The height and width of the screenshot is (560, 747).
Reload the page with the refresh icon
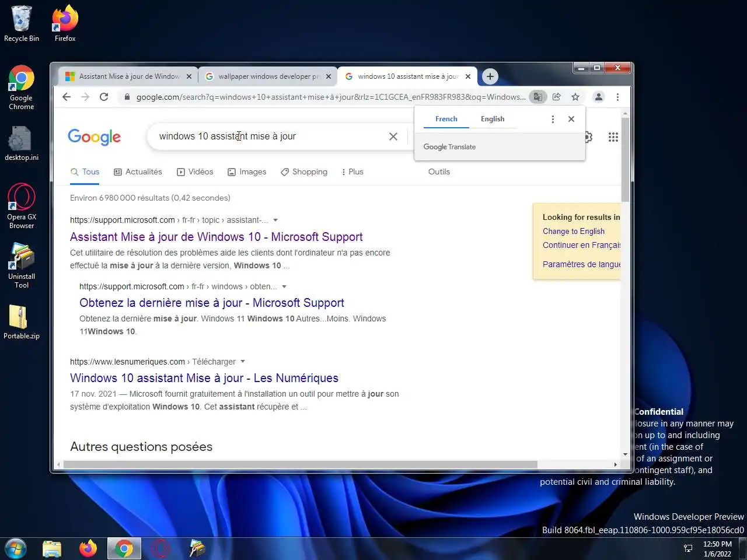click(x=104, y=97)
